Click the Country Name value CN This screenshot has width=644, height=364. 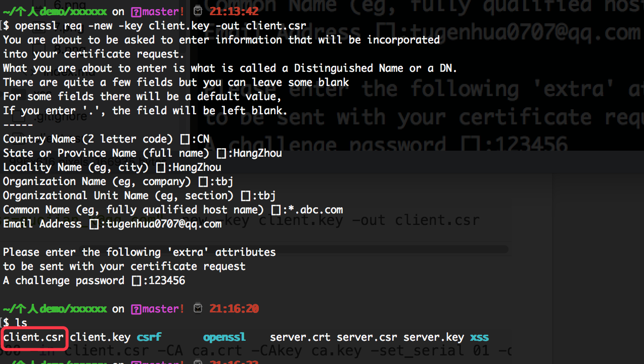[x=203, y=139]
